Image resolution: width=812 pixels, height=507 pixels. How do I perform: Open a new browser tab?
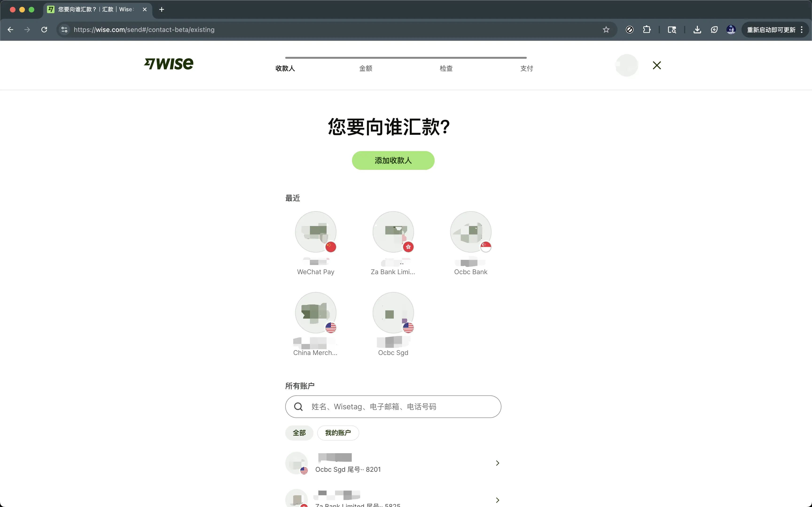(162, 9)
